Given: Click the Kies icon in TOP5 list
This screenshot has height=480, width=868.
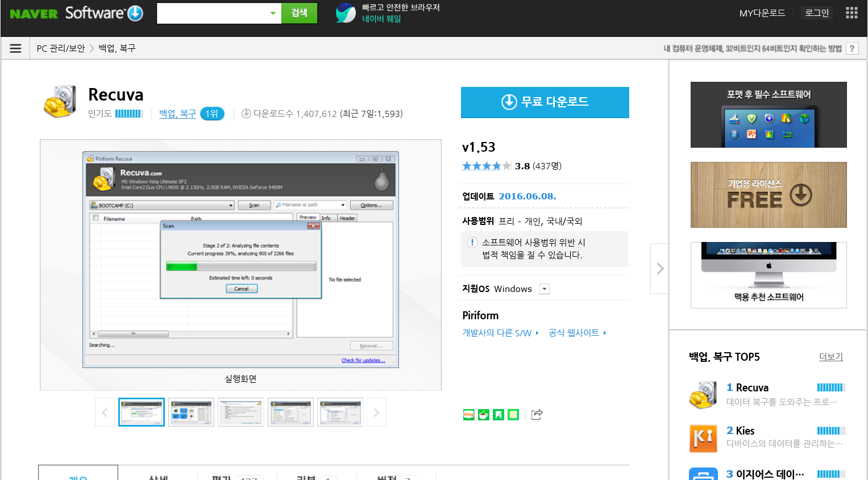Looking at the screenshot, I should click(703, 439).
